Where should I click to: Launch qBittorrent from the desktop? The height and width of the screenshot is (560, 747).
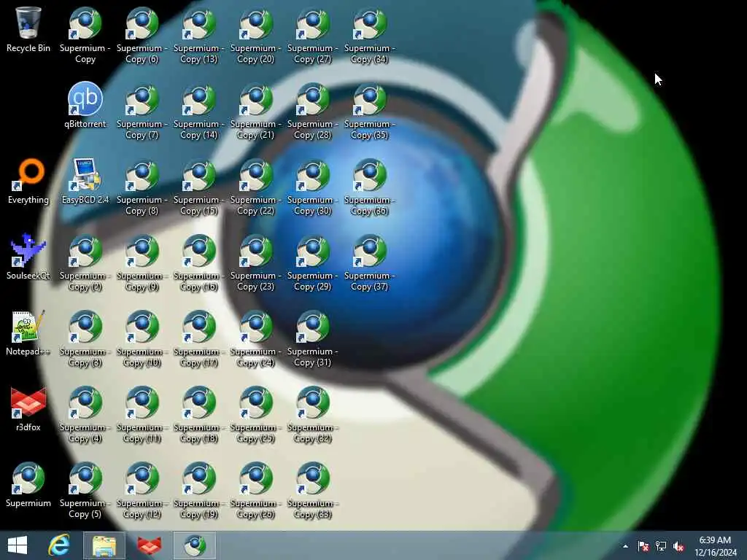85,105
